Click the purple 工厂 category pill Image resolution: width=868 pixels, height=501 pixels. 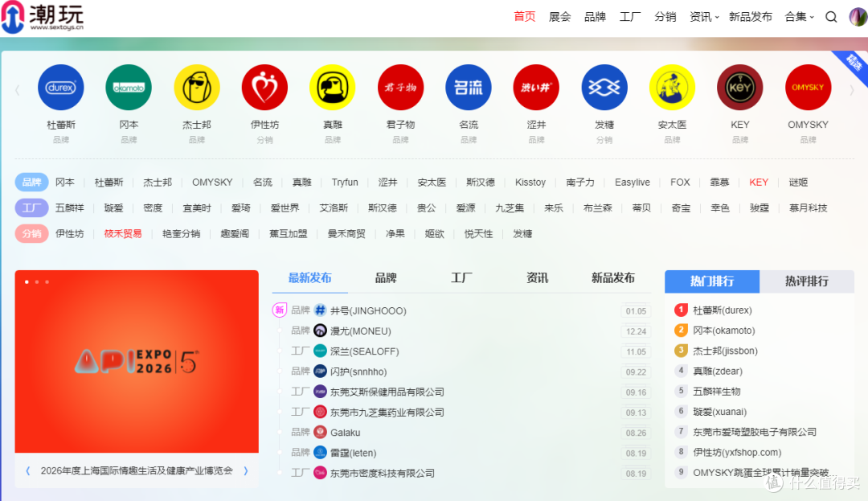point(31,208)
